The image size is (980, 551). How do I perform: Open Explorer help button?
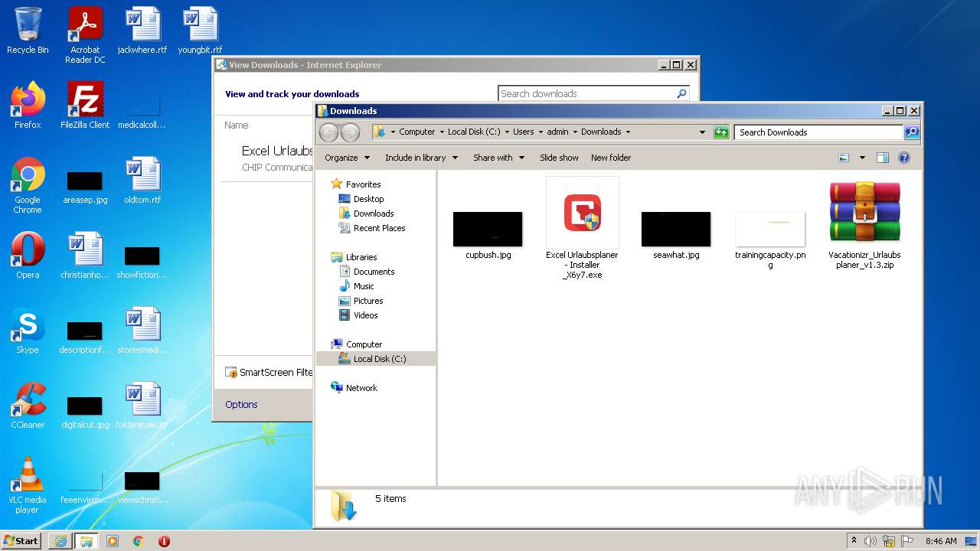pyautogui.click(x=904, y=158)
